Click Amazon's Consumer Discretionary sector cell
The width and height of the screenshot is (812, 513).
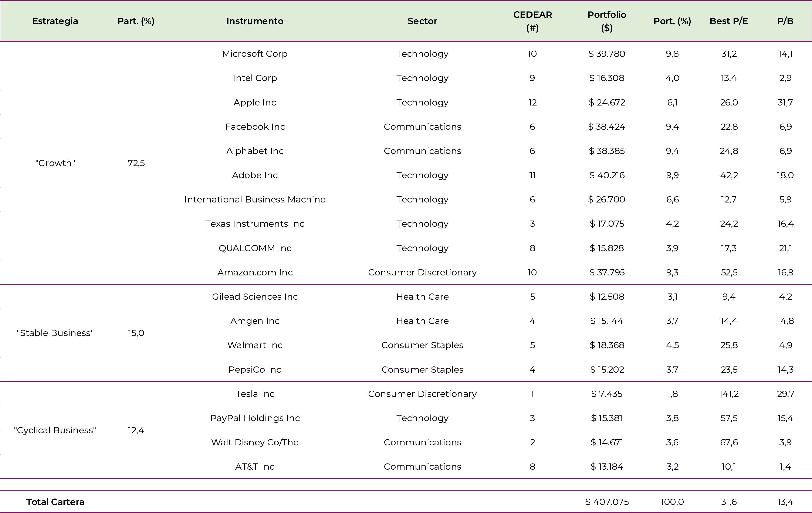[x=422, y=272]
